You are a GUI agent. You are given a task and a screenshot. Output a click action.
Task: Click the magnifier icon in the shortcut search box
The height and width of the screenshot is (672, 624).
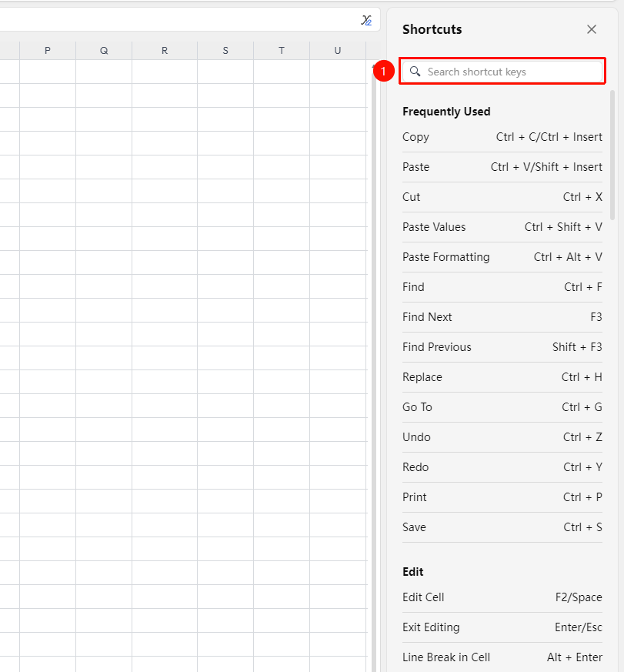pos(415,71)
